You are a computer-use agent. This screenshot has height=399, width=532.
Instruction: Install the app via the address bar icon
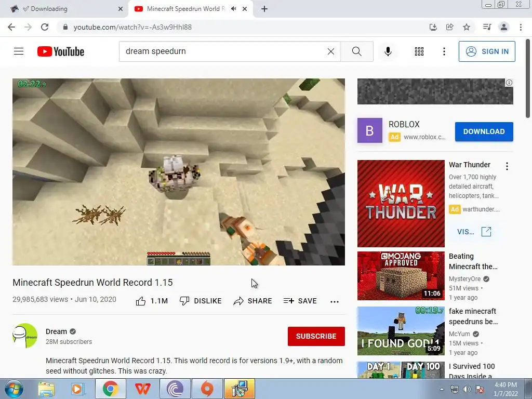pyautogui.click(x=433, y=27)
